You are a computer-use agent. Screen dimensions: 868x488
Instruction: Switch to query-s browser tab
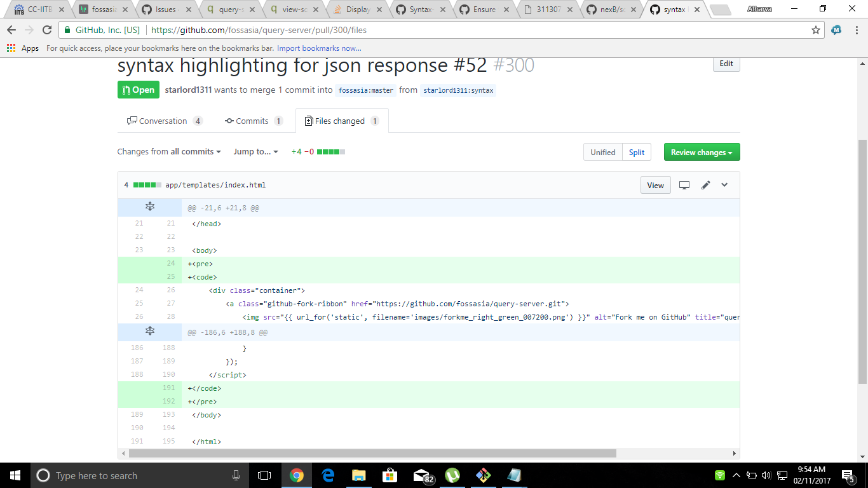point(229,10)
